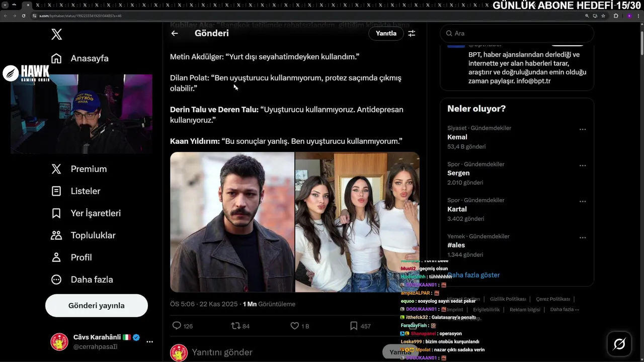Click the Görüntüleme view count
This screenshot has height=362, width=644.
click(269, 304)
